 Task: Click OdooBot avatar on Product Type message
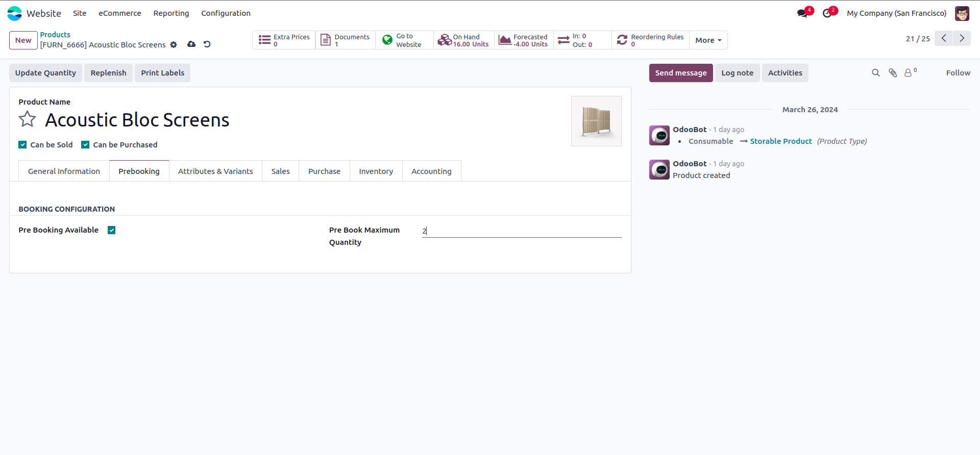(659, 136)
